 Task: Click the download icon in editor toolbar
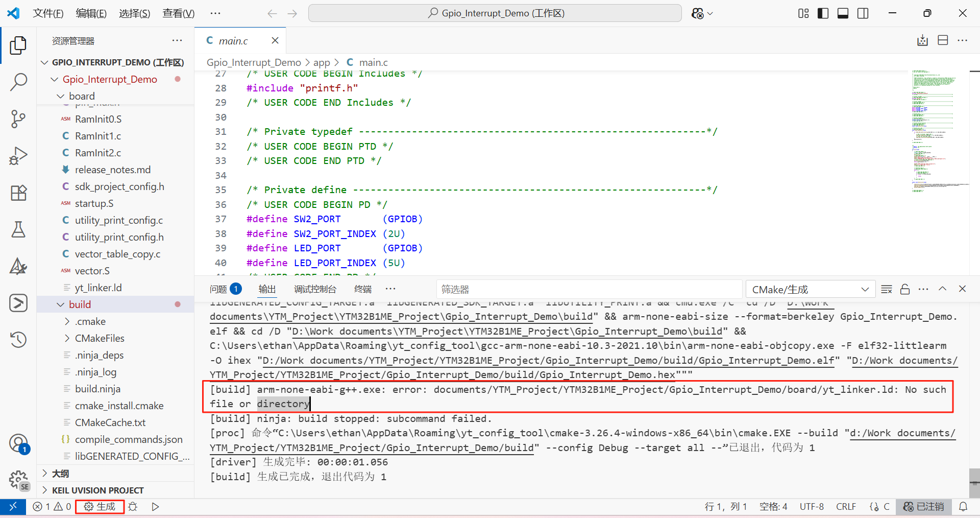pos(922,40)
